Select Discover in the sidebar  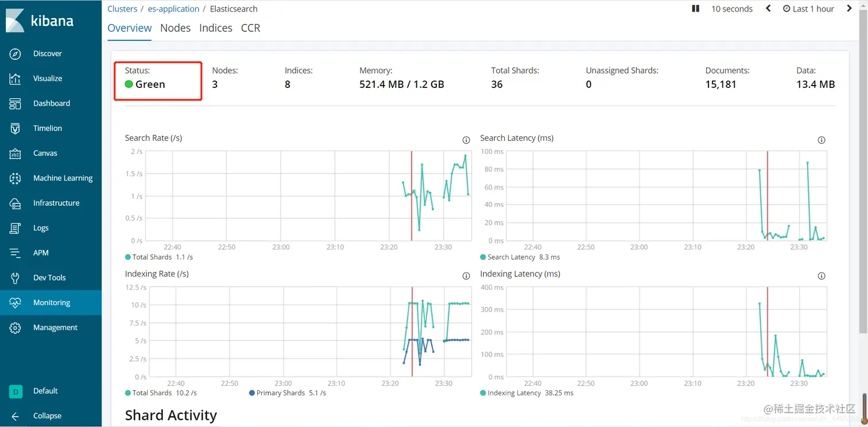(x=48, y=53)
